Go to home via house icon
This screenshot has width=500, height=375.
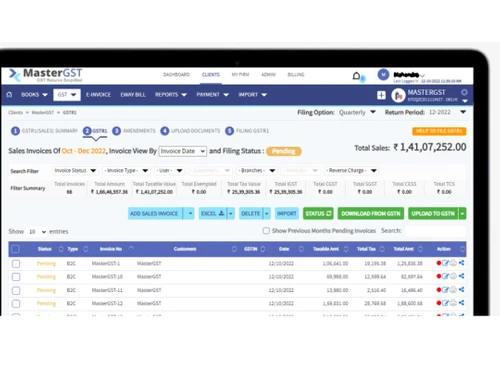(9, 95)
